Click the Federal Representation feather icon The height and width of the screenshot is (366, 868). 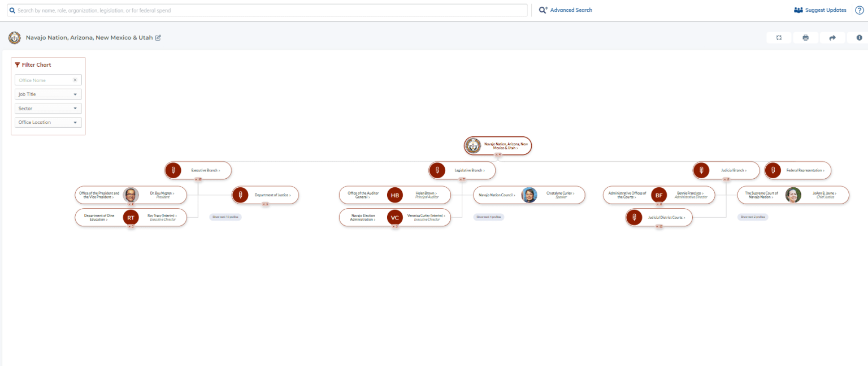[x=772, y=170]
